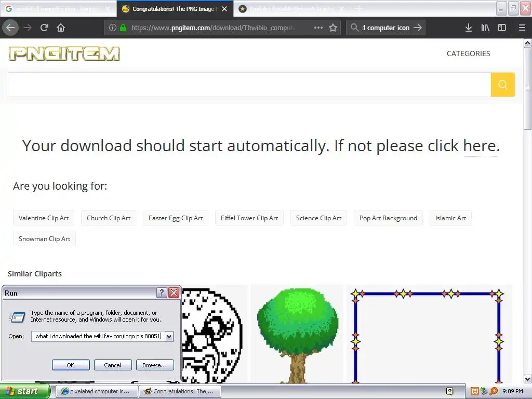Click Cancel in the Run dialog
Screen dimensions: 532x399
[x=113, y=365]
